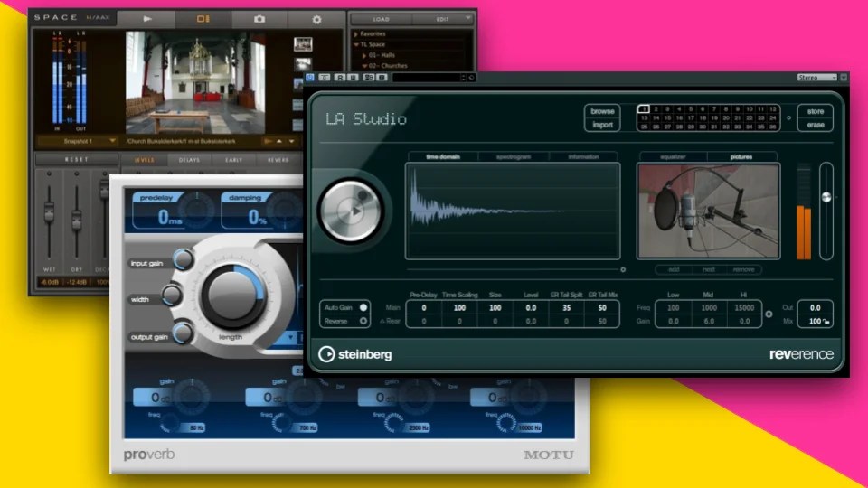Click the Steinberg logo icon
Screen dimensions: 868x488
(x=326, y=354)
